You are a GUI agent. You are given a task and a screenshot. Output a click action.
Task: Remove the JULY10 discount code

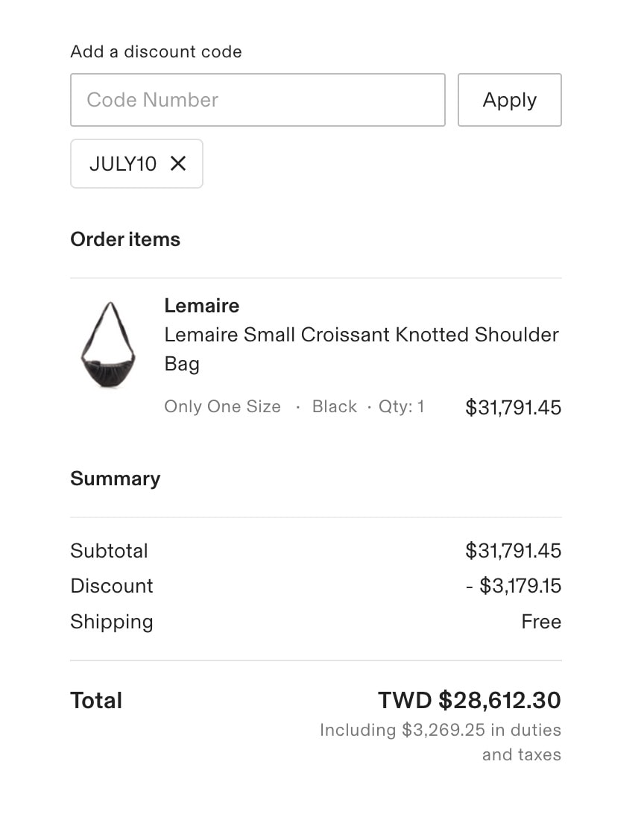178,163
